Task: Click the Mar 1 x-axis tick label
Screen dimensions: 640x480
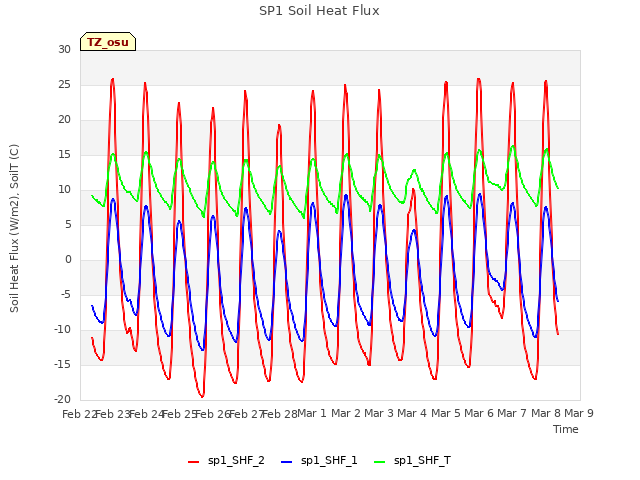Action: (312, 413)
